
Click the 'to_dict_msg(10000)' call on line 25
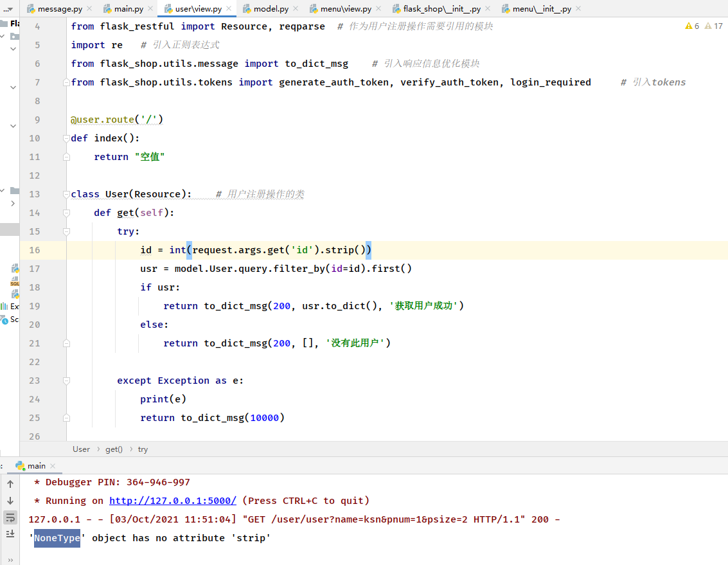pyautogui.click(x=233, y=418)
